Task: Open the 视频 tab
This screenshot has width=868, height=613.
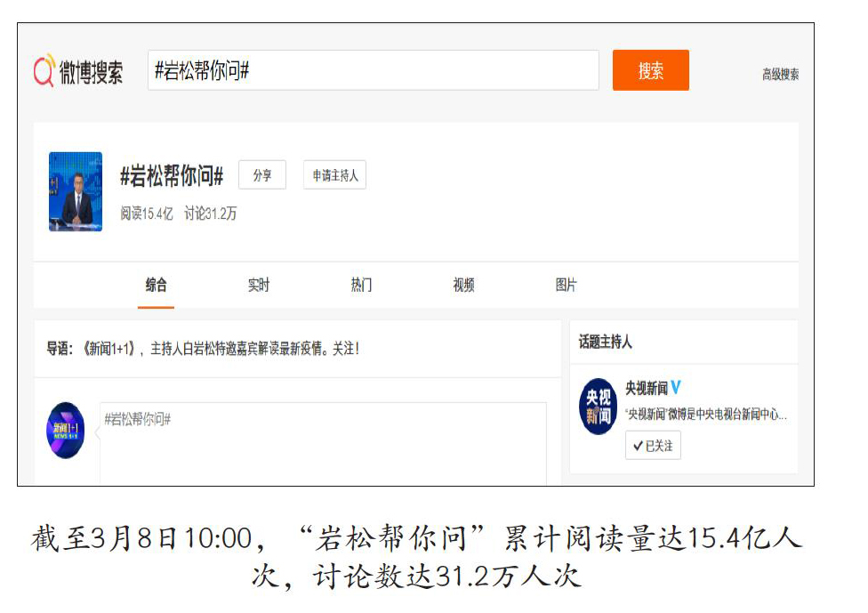Action: click(x=463, y=286)
